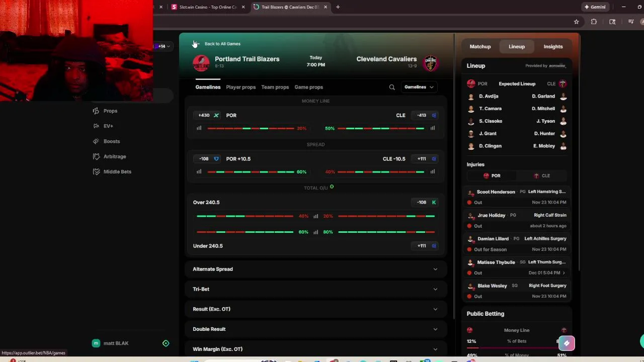Click the bar chart icon under CLE -10.5
Screen dimensions: 644x362
[433, 171]
